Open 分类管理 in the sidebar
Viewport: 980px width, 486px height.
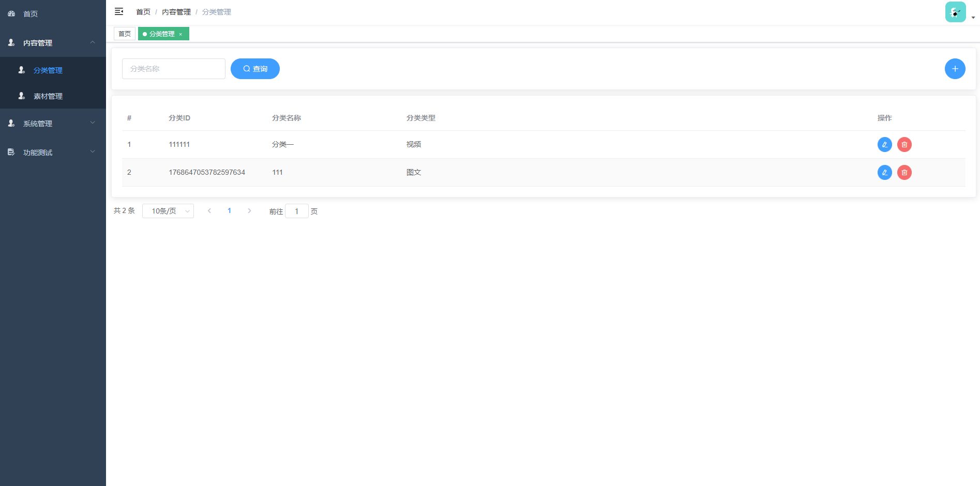pos(53,70)
